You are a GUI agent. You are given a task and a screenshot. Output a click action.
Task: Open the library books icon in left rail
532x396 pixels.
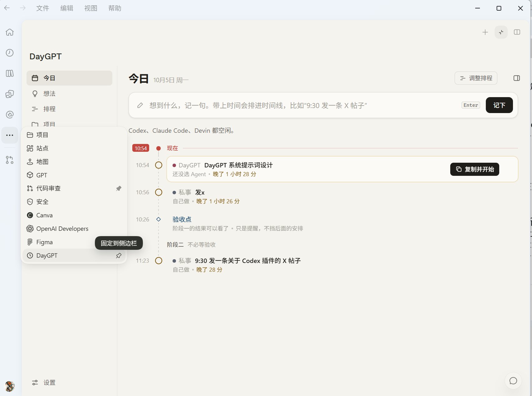coord(10,73)
